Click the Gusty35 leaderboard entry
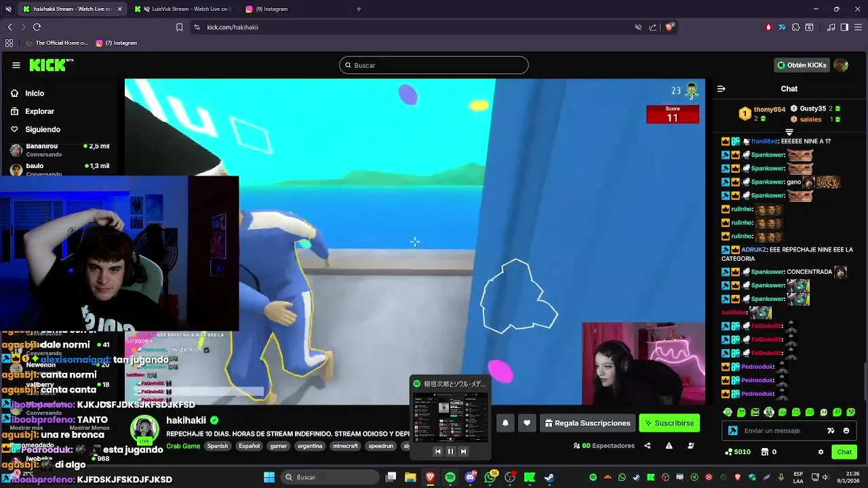Screen dimensions: 868x488 point(812,108)
